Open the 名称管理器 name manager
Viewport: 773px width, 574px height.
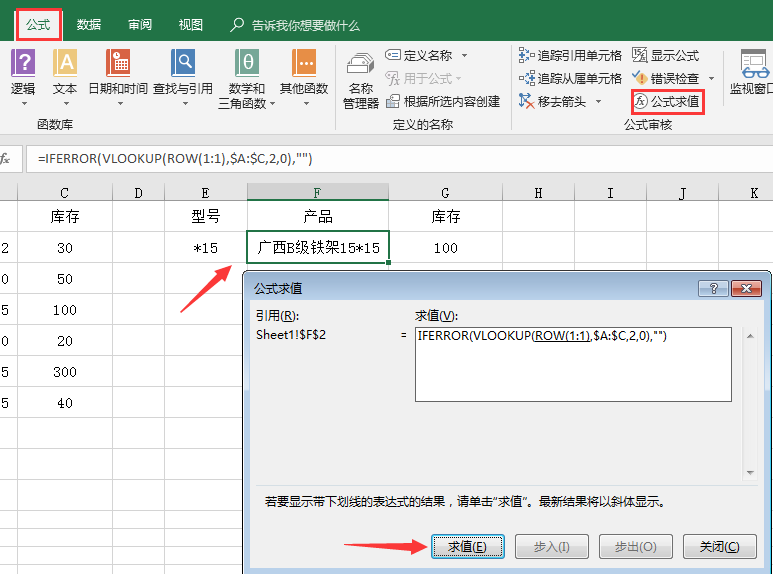pos(360,82)
